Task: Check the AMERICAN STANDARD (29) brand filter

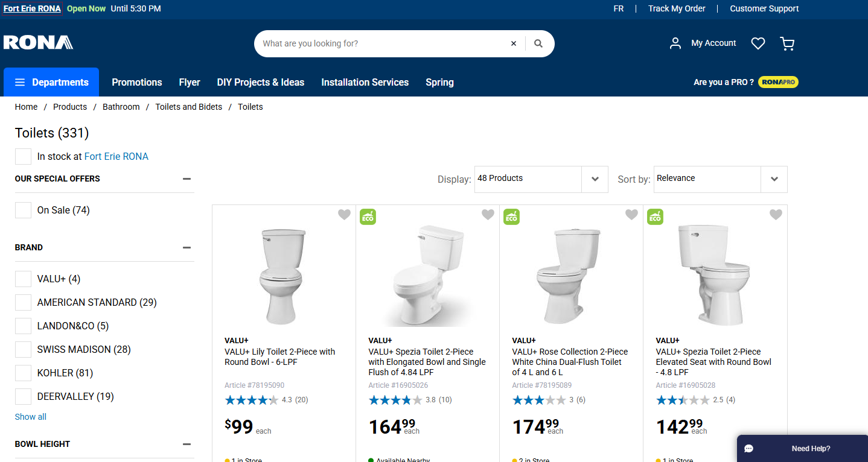Action: tap(23, 302)
